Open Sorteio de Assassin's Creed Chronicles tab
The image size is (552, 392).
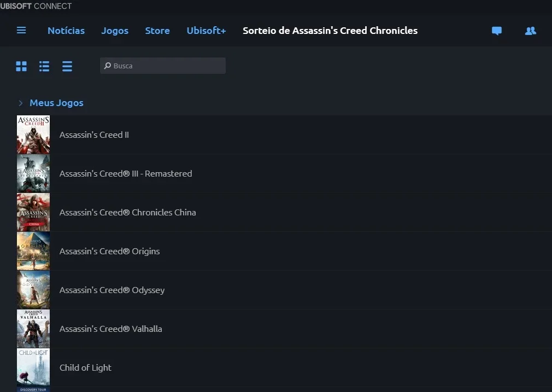(330, 31)
